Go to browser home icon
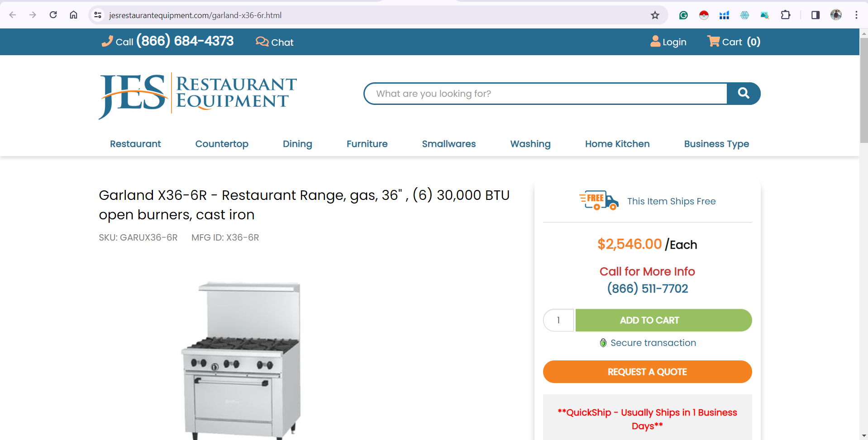The height and width of the screenshot is (440, 868). [x=73, y=15]
